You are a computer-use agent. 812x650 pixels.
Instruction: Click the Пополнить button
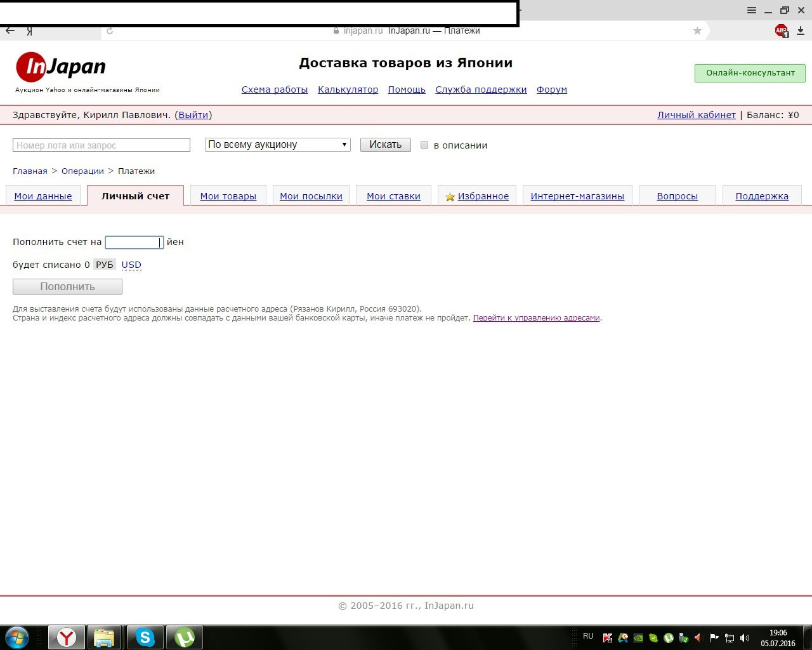[x=67, y=287]
